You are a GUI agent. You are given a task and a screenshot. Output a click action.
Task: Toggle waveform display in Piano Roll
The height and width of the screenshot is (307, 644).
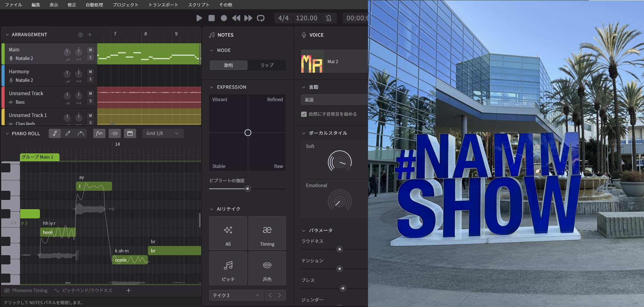(115, 133)
